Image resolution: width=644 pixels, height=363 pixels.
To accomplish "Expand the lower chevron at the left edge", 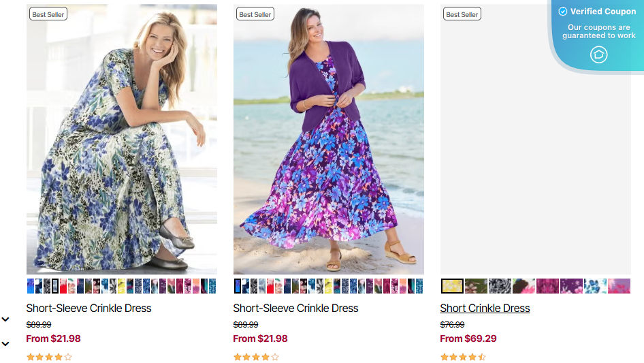I will pyautogui.click(x=5, y=344).
